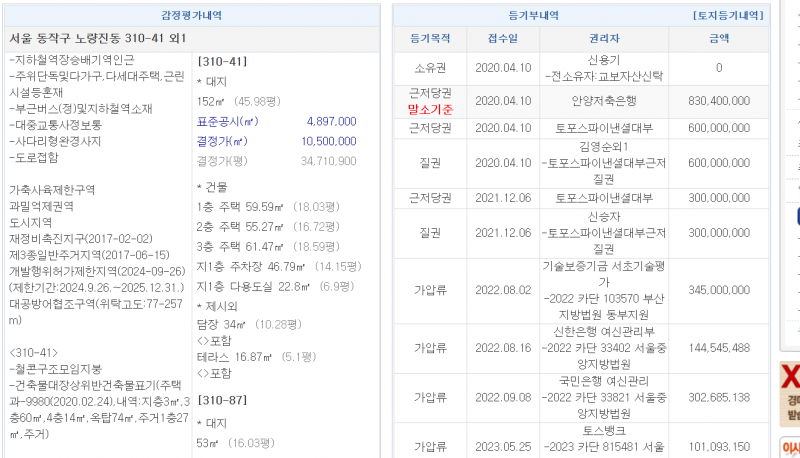Screen dimensions: 800x458
Task: Select the 토스뱅크 rights holder entry
Action: 603,433
